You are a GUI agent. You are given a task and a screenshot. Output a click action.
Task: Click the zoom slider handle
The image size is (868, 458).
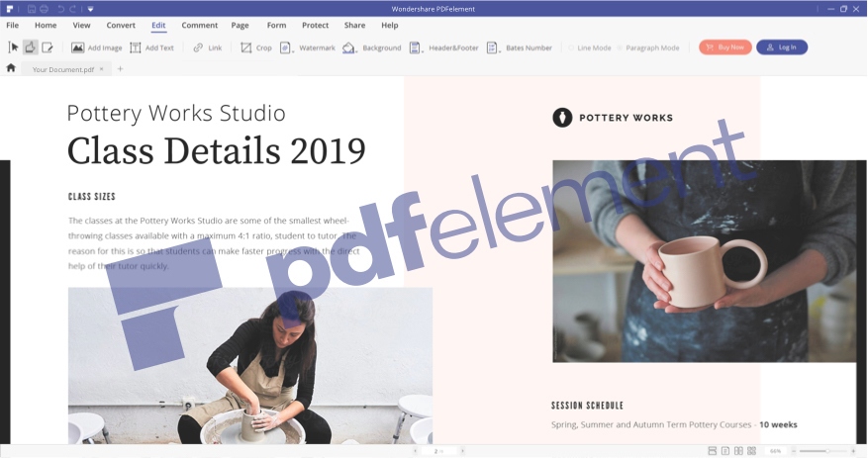tap(827, 451)
